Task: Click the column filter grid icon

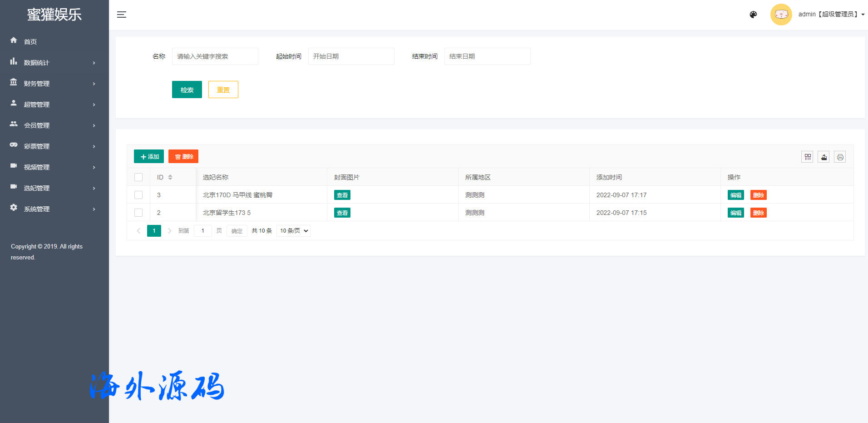Action: (x=807, y=157)
